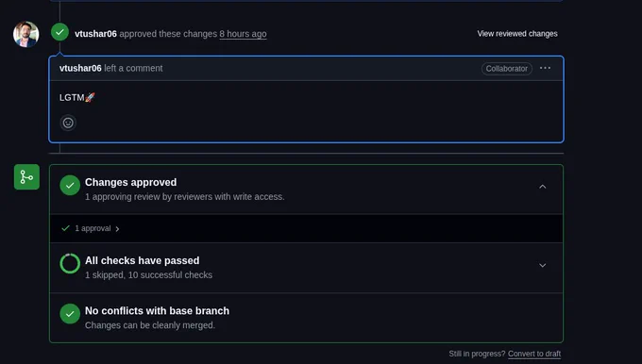Click the 8 hours ago timestamp

[x=243, y=34]
